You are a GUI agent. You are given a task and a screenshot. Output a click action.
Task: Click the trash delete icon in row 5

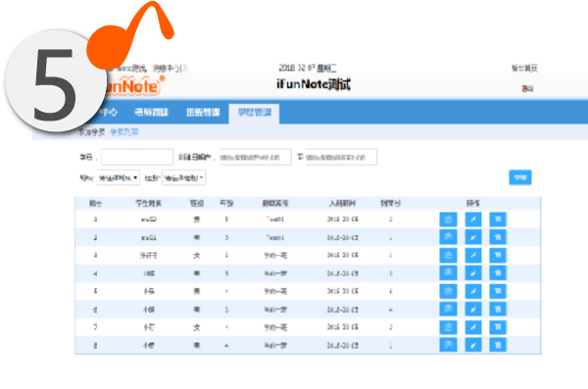[498, 291]
